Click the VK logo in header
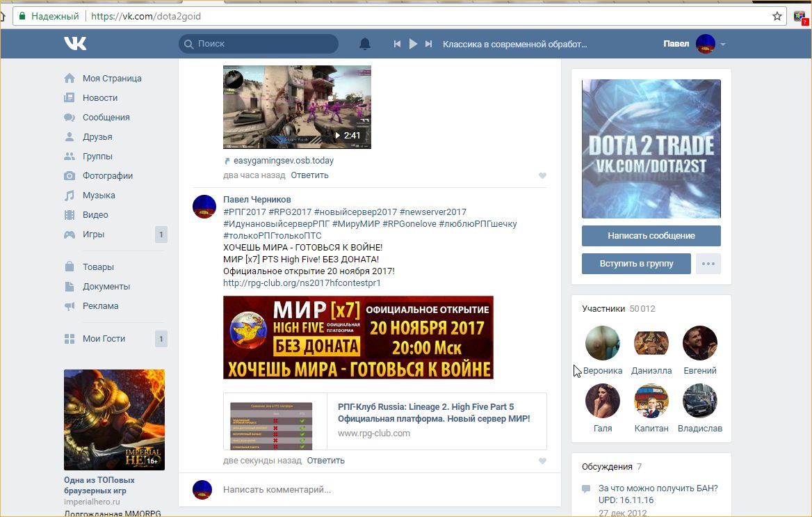The image size is (812, 517). (x=75, y=44)
